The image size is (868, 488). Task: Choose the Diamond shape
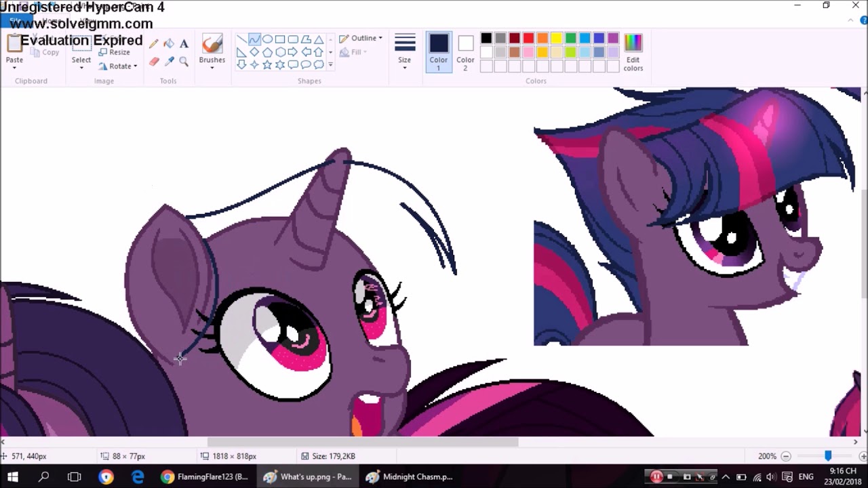coord(254,52)
